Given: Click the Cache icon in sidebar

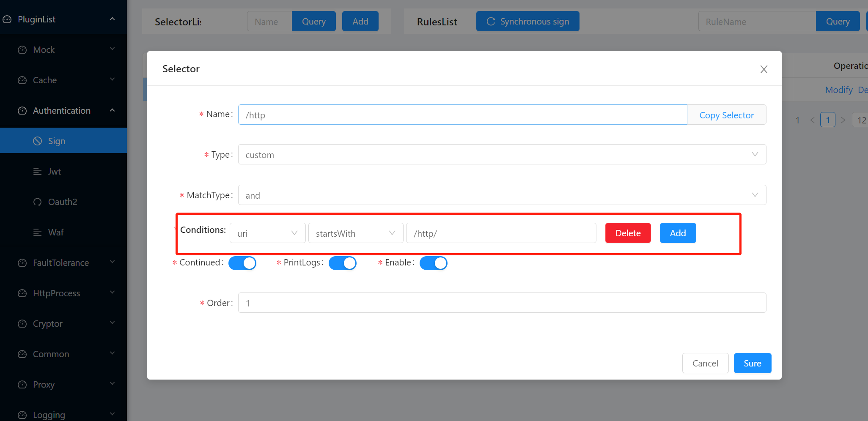Looking at the screenshot, I should point(22,80).
